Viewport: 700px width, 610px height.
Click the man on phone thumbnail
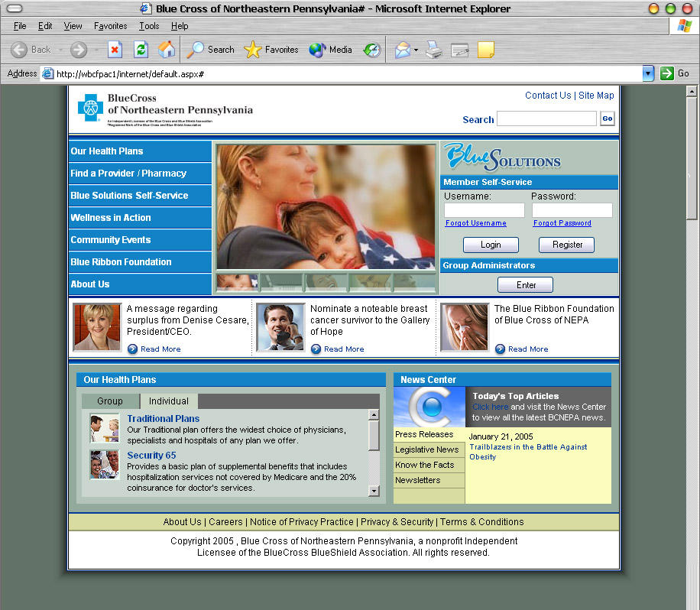pos(280,327)
